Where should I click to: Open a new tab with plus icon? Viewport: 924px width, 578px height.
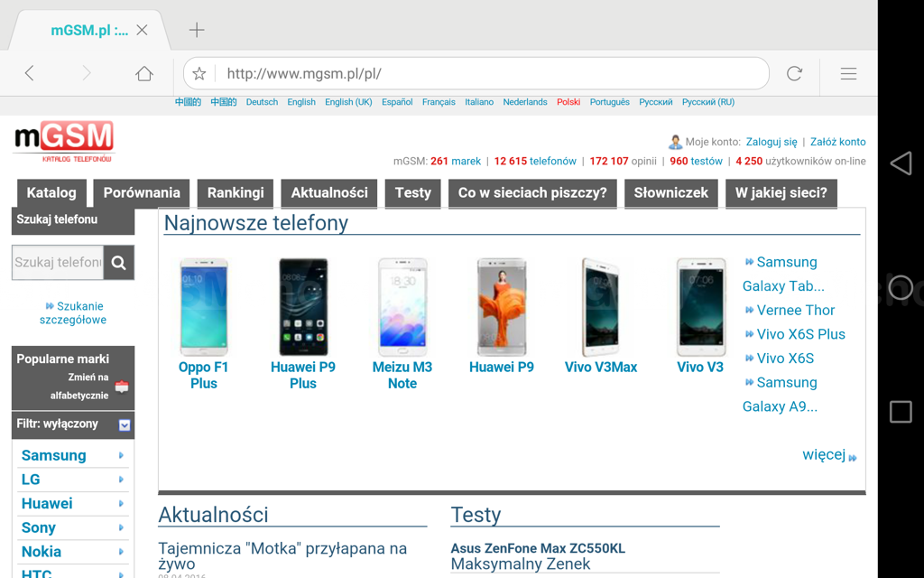click(197, 30)
